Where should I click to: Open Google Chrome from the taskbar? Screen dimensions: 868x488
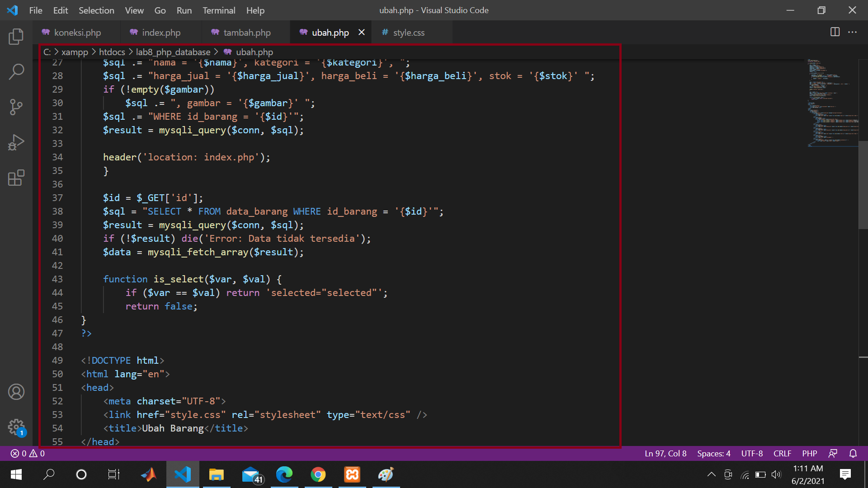318,474
